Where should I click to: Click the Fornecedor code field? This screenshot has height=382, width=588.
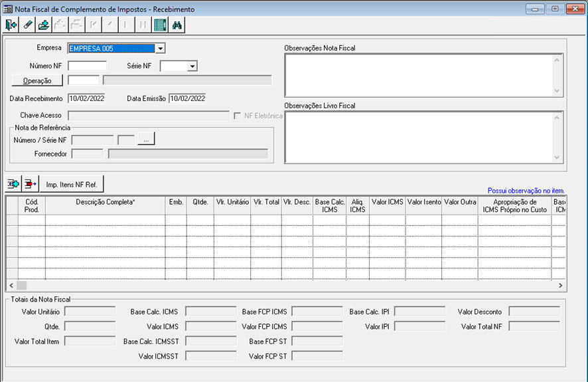pyautogui.click(x=88, y=154)
